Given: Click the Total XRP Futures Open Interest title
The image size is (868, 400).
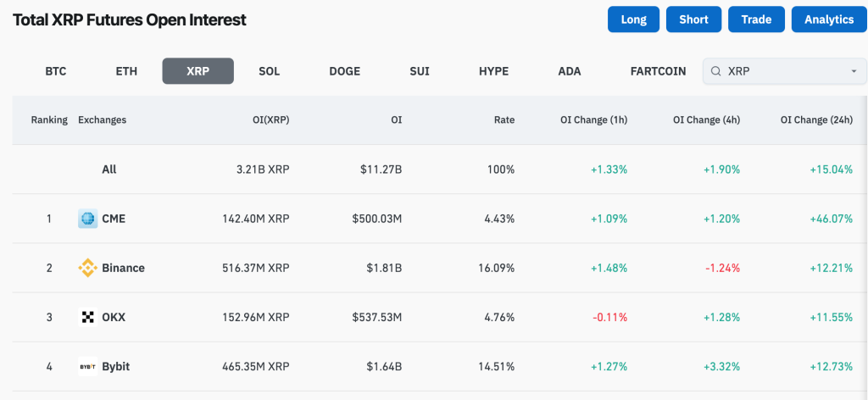Looking at the screenshot, I should (130, 20).
